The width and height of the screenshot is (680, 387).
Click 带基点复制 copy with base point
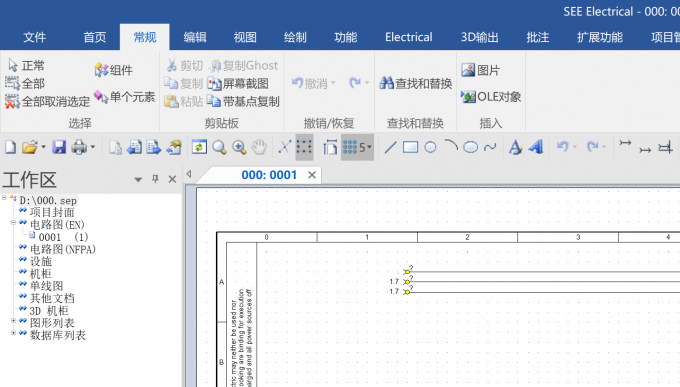pos(243,102)
